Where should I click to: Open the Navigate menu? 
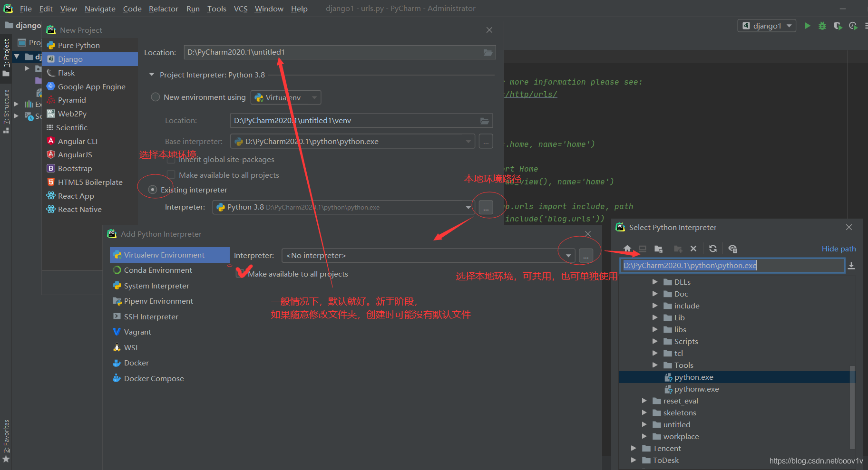pos(100,9)
